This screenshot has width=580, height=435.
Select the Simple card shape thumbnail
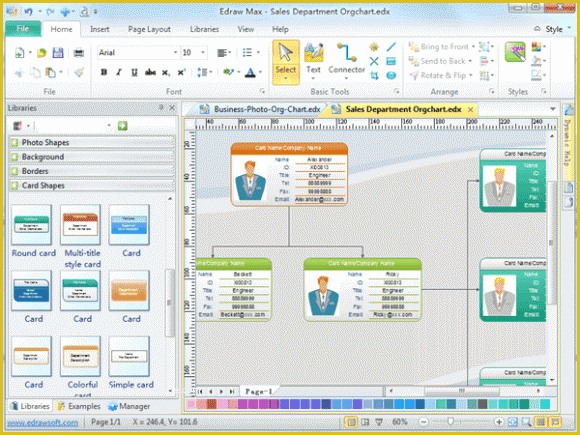click(x=129, y=356)
